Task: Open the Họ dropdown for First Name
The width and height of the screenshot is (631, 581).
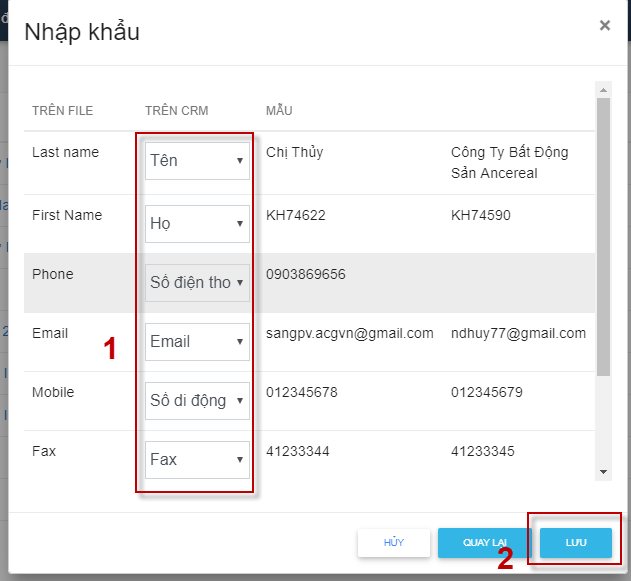Action: 197,224
